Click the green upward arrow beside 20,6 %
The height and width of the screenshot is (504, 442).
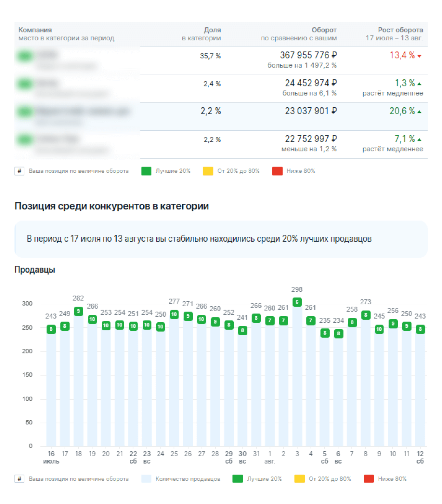420,111
